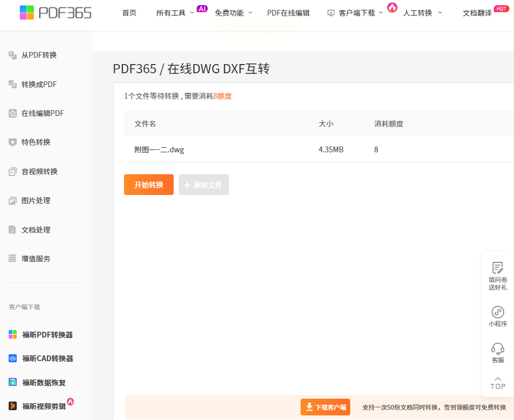
Task: Select 图片处理 in the sidebar
Action: (x=36, y=201)
